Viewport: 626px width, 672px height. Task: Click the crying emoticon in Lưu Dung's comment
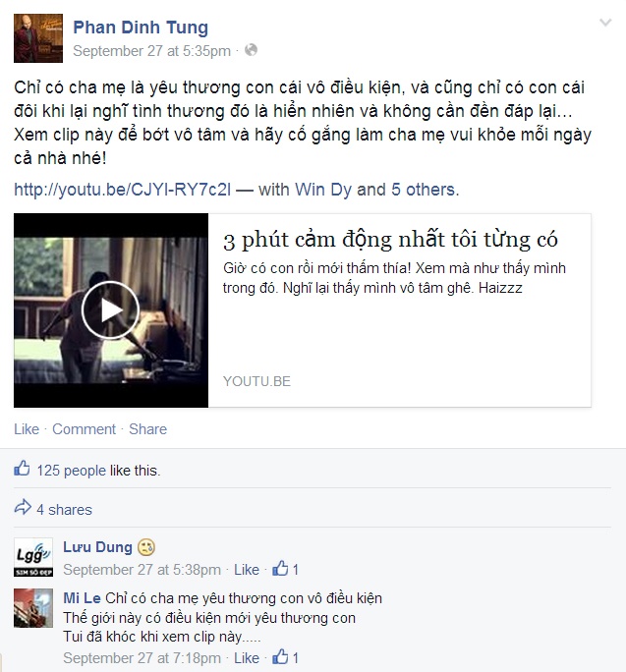point(146,547)
